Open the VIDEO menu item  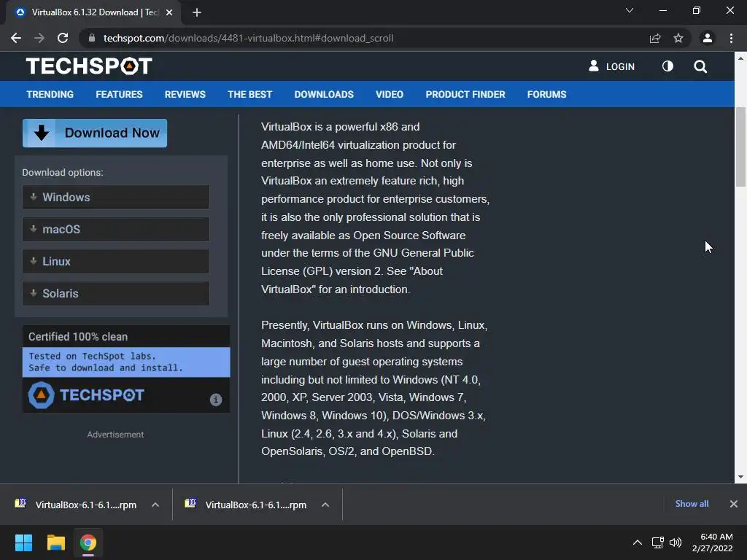[x=390, y=94]
